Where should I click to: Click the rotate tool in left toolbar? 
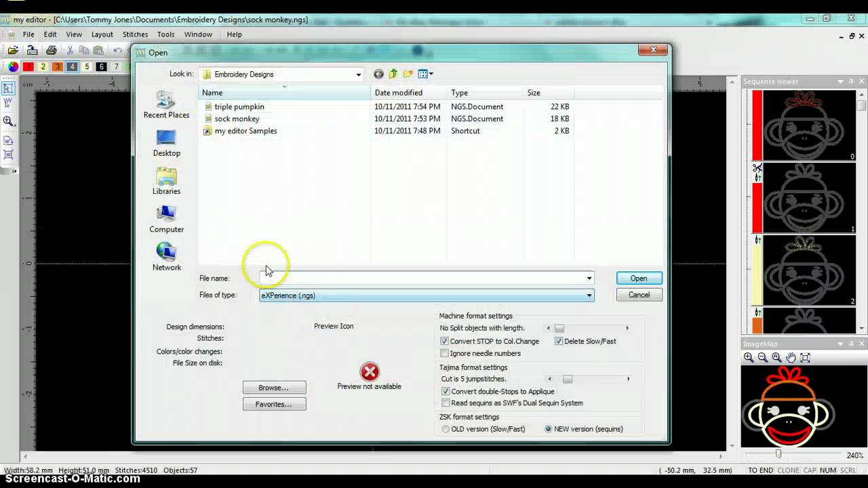point(8,140)
